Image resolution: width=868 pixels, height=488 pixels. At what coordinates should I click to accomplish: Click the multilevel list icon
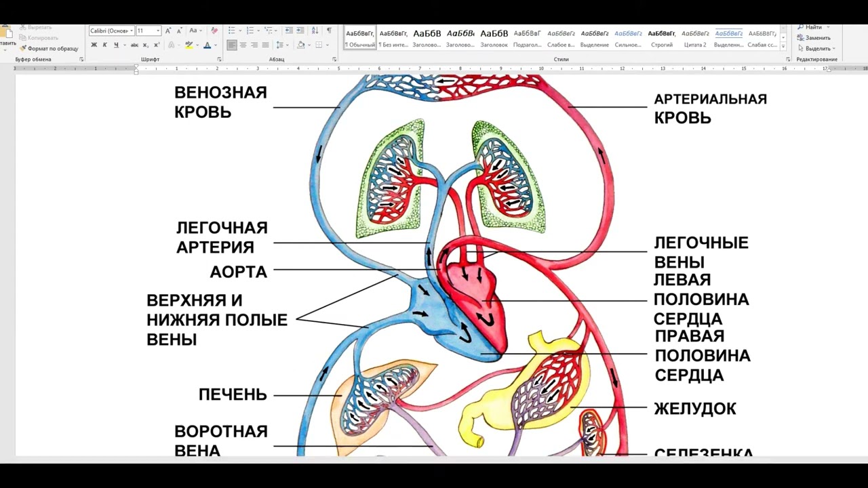click(x=269, y=30)
